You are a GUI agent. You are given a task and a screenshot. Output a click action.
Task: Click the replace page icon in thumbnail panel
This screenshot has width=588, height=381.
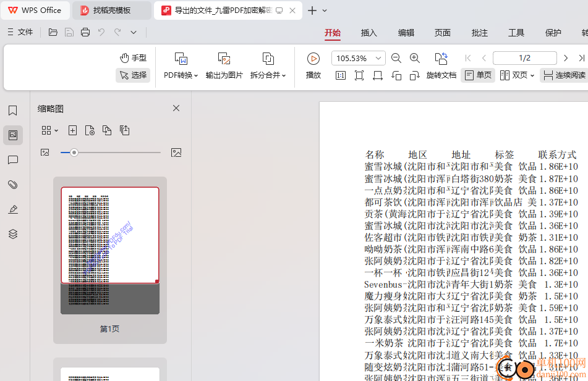(x=107, y=130)
